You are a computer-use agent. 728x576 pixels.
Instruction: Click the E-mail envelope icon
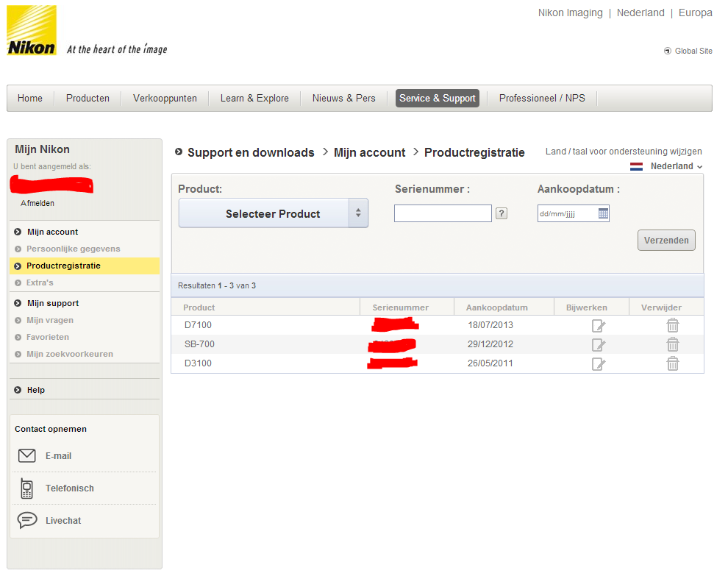click(x=27, y=455)
